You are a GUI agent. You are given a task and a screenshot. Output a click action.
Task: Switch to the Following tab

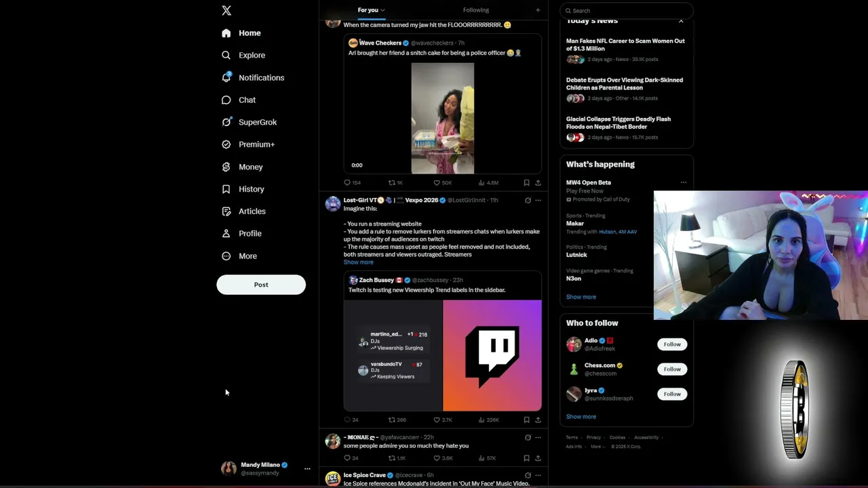476,10
